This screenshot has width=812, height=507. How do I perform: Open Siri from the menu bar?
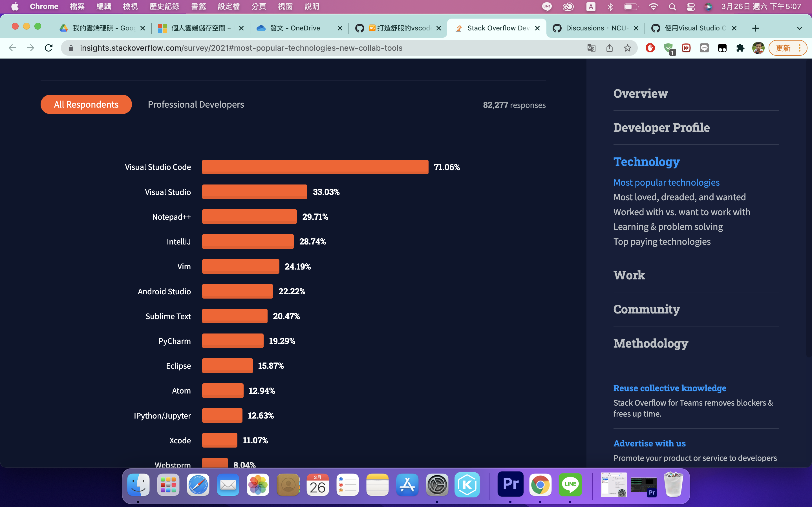tap(709, 6)
